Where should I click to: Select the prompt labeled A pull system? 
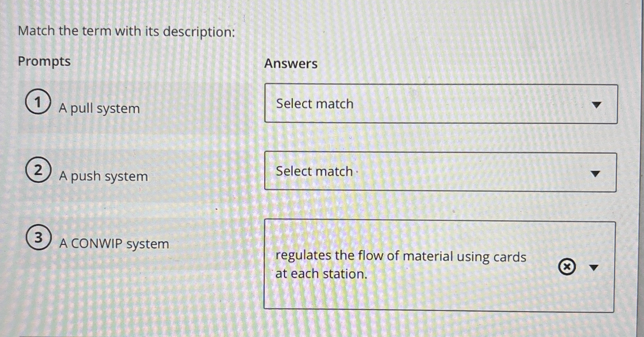(x=99, y=108)
